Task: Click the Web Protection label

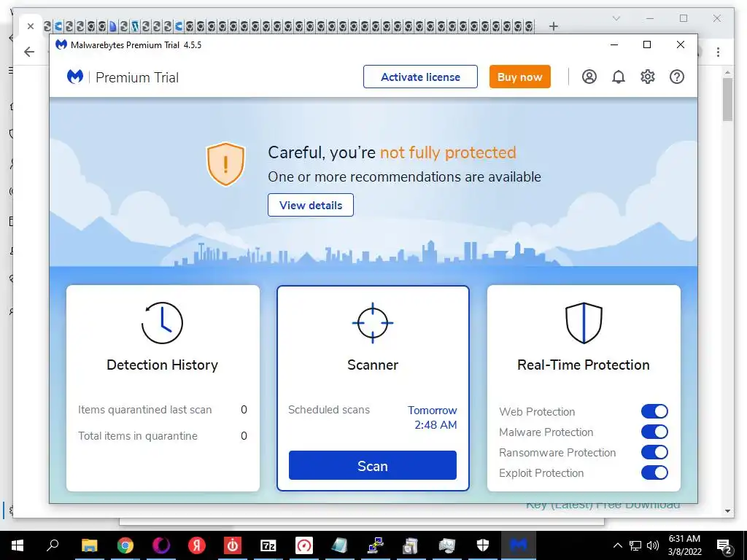Action: [x=537, y=412]
